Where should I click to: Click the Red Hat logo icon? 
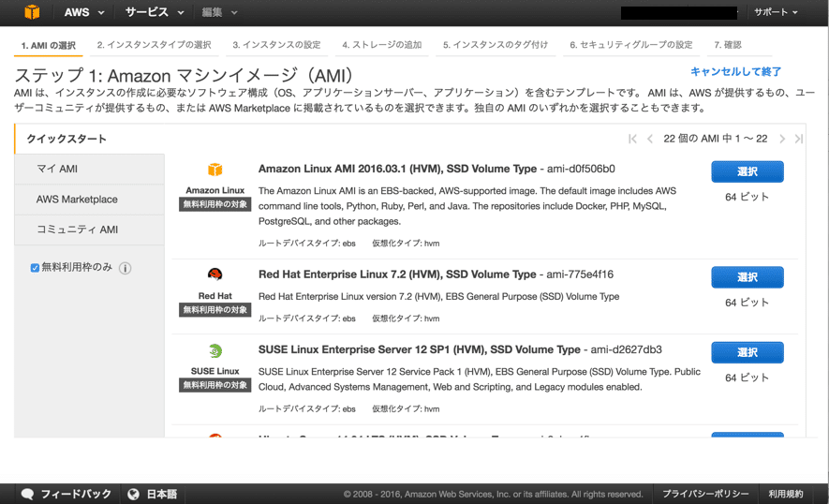[215, 274]
